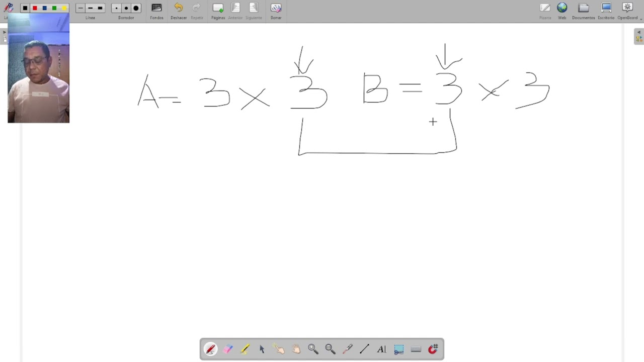Click the Zoom in magnifier
644x362 pixels.
click(313, 349)
